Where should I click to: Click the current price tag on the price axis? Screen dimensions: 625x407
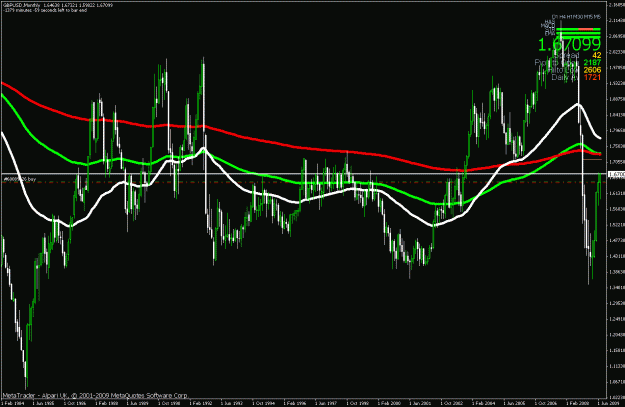616,174
